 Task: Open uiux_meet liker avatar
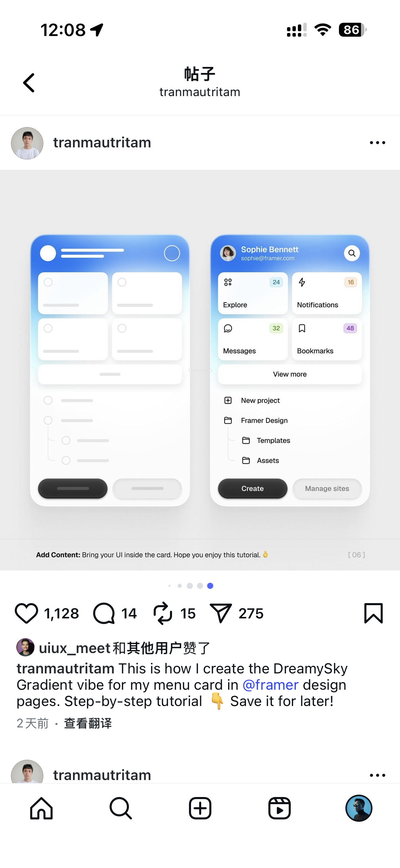pos(25,647)
